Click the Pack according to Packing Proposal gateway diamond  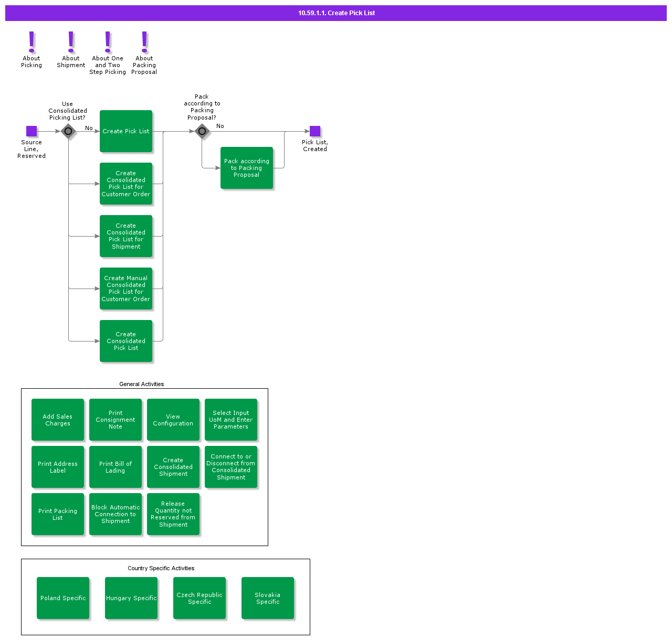(x=202, y=131)
